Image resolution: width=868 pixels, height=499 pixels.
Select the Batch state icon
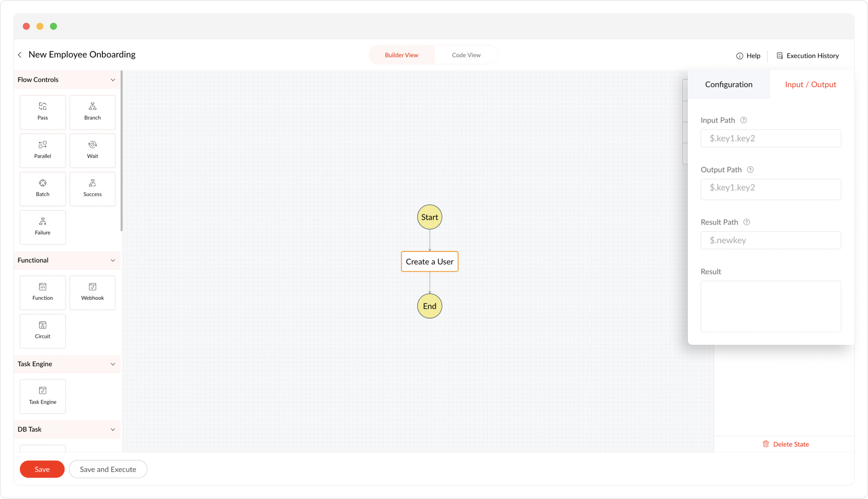point(43,188)
